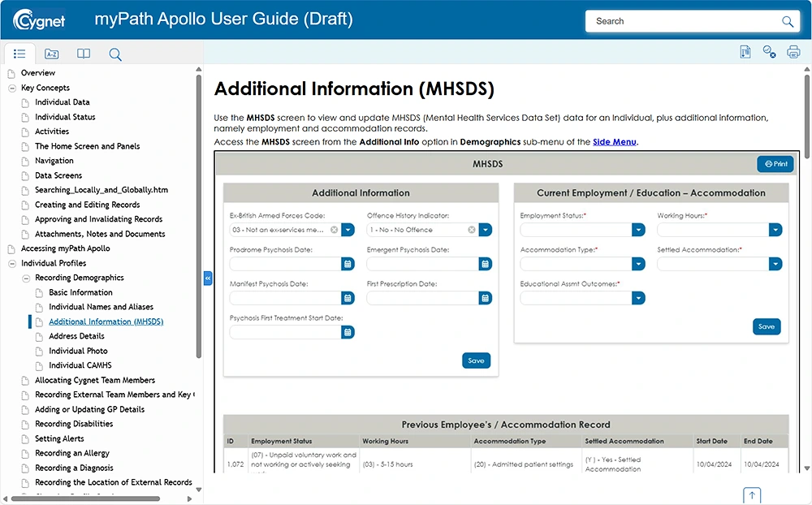
Task: Collapse the Recording Demographics node
Action: coord(26,278)
